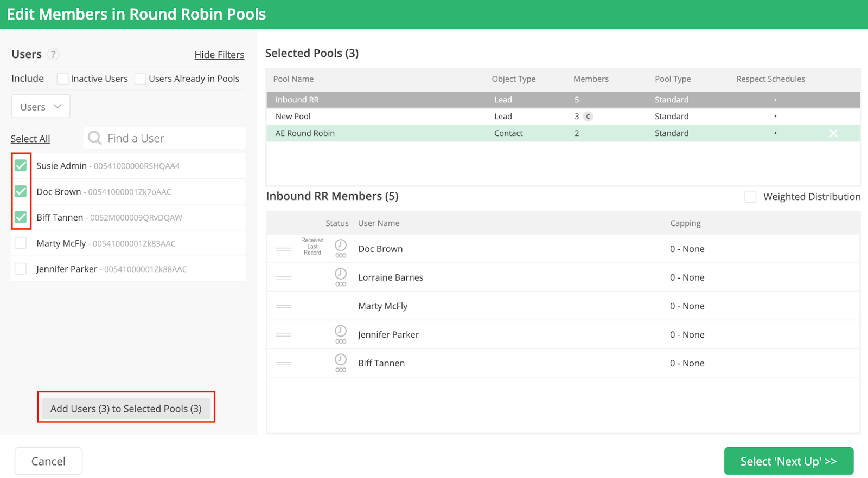Click the schedule clock icon for Biff Tannen
The height and width of the screenshot is (478, 868).
(x=341, y=360)
